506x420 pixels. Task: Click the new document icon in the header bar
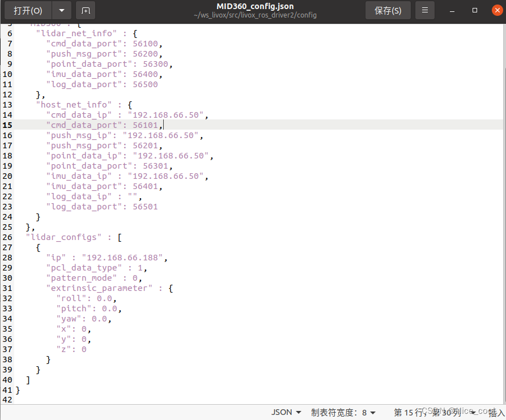(87, 10)
